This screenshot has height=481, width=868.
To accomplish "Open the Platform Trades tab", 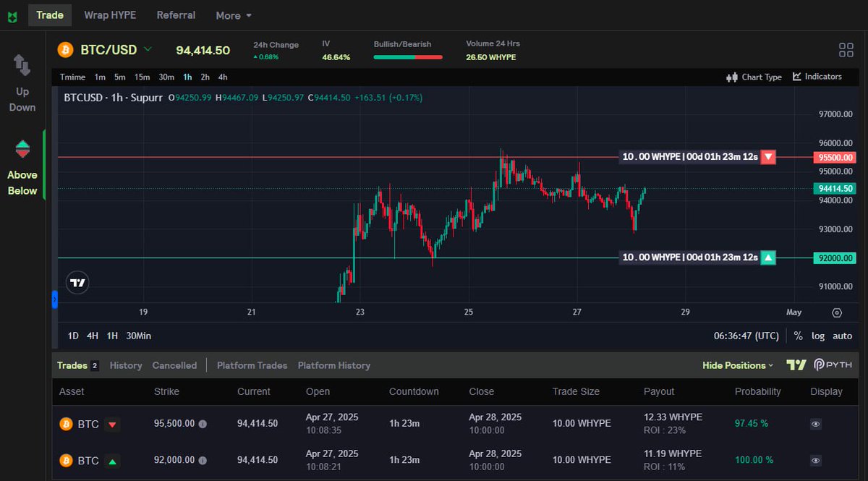I will (252, 365).
